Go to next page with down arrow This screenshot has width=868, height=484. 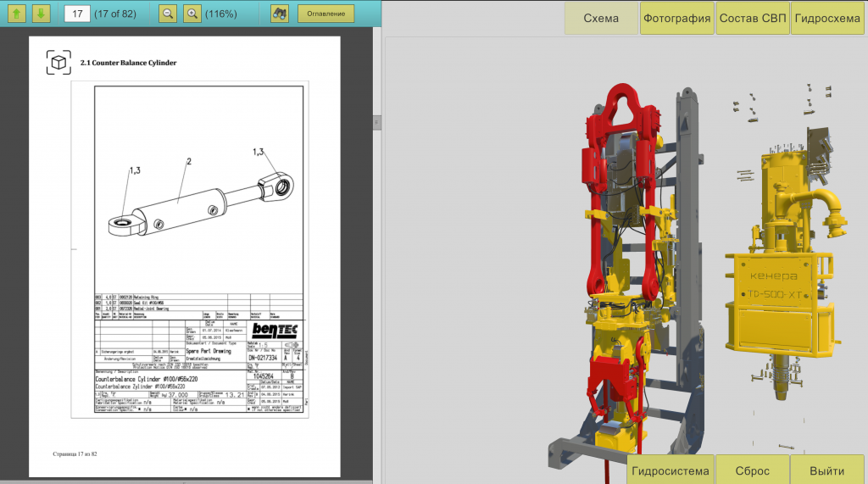coord(41,14)
